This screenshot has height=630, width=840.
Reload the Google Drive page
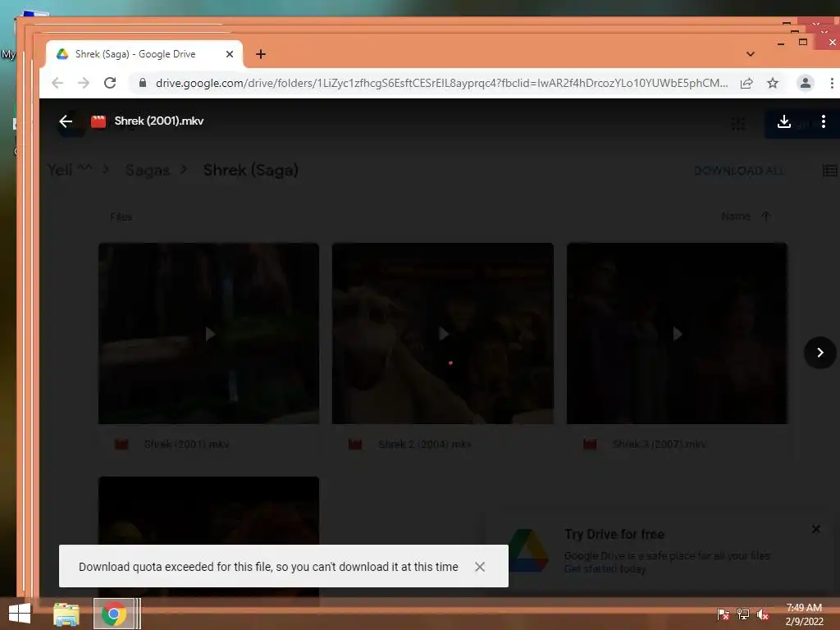point(110,83)
